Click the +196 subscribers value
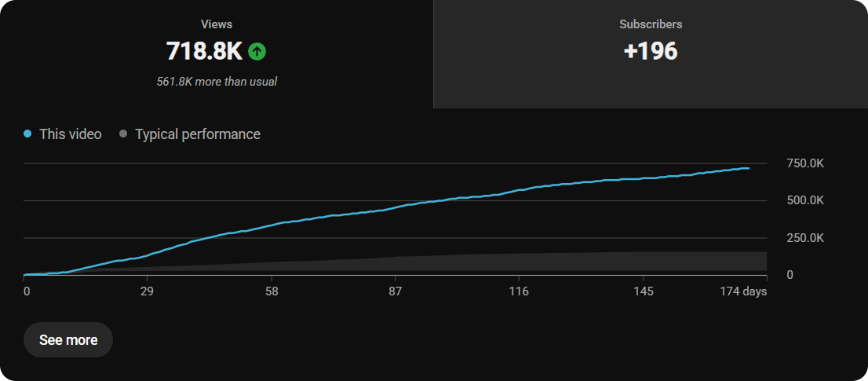 click(x=651, y=52)
